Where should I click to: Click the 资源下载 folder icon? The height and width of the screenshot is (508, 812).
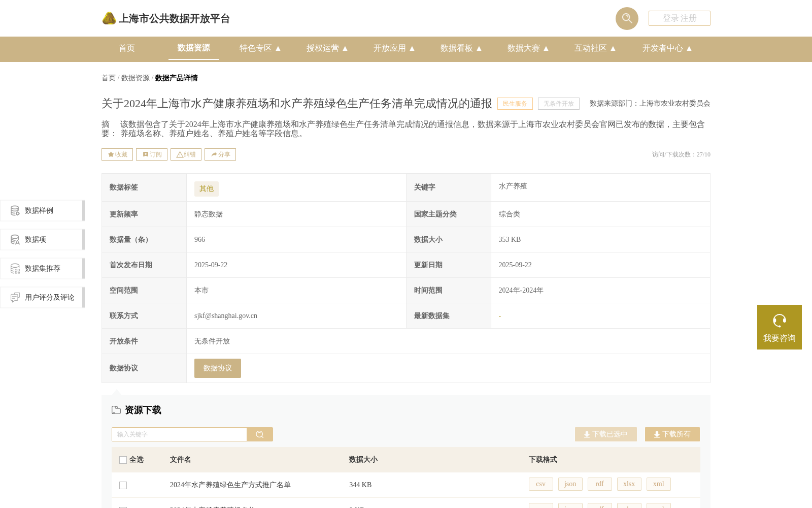(x=116, y=410)
